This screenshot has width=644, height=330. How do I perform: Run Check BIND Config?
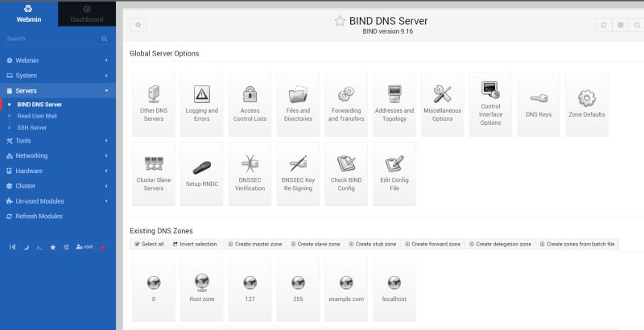[346, 174]
